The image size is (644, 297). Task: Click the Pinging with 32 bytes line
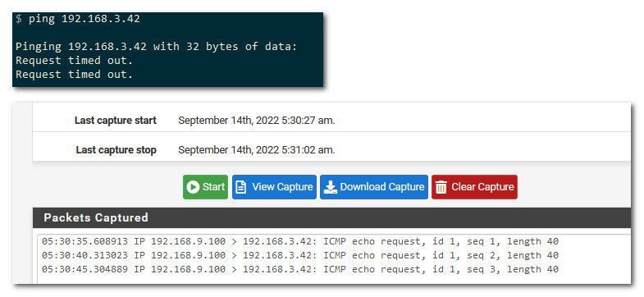(156, 47)
